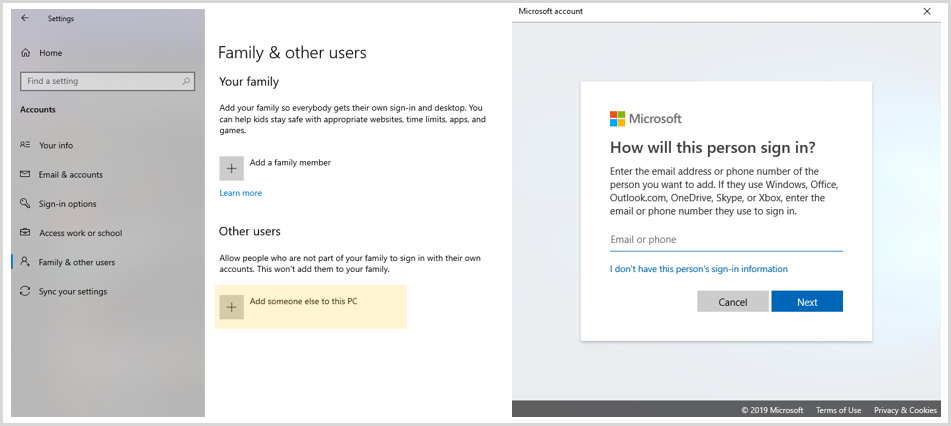The width and height of the screenshot is (951, 426).
Task: Click the plus icon for Add a family member
Action: 231,168
